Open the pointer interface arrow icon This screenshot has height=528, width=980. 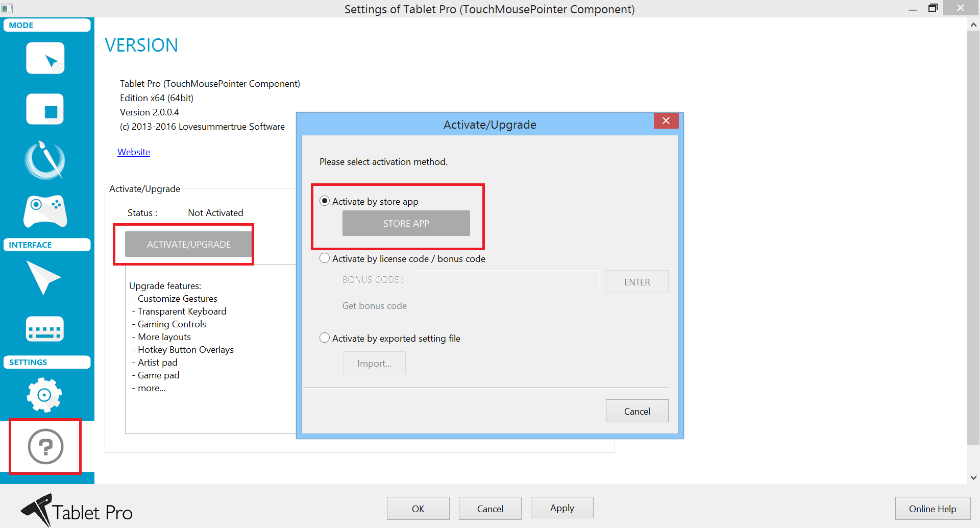tap(44, 277)
